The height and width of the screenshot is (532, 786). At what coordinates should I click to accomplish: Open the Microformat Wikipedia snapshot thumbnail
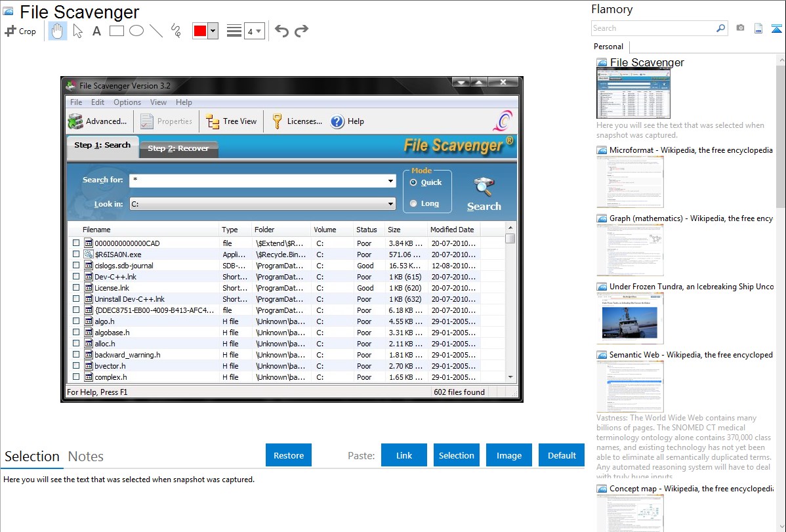tap(630, 182)
